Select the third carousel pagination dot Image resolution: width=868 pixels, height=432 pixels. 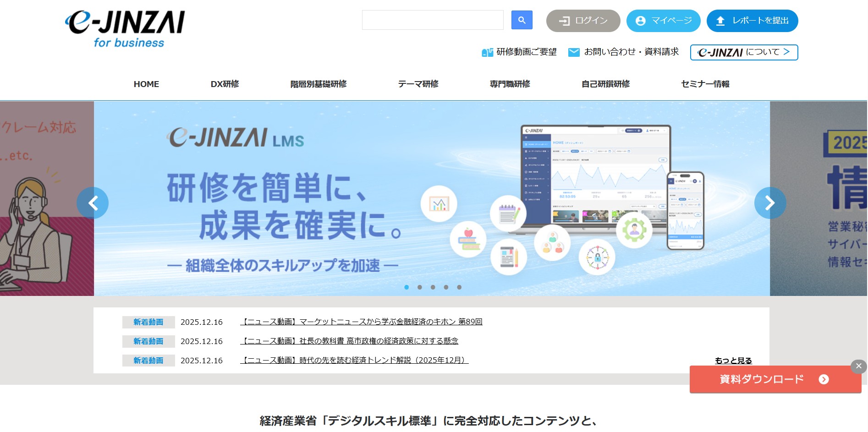click(432, 288)
